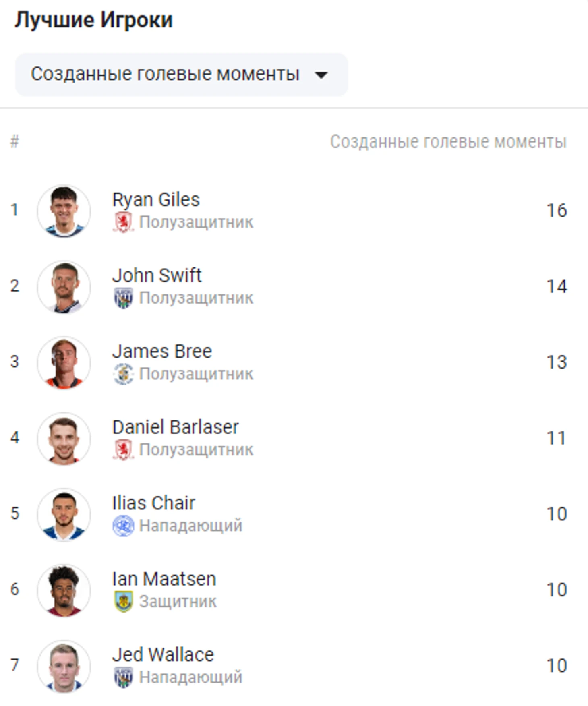The width and height of the screenshot is (588, 706).
Task: Click West Brom badge under Jed Wallace
Action: coord(123,677)
